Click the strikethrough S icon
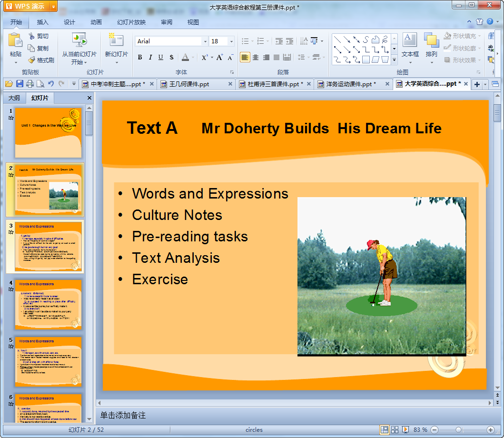The image size is (504, 438). (x=171, y=57)
